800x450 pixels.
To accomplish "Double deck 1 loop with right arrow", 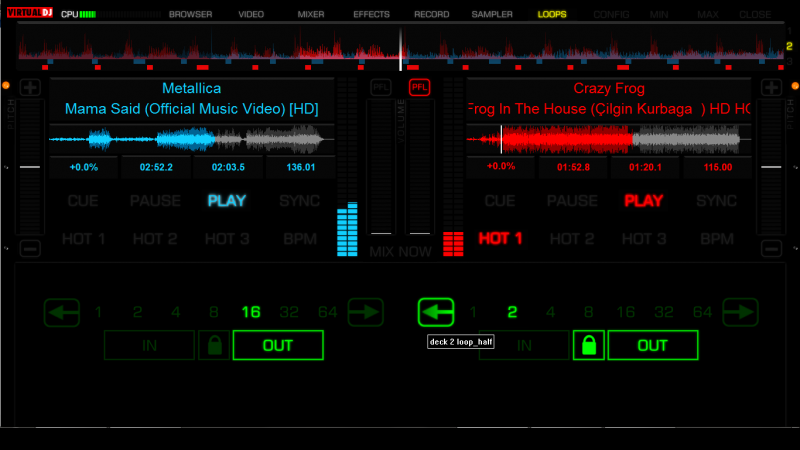I will click(365, 312).
